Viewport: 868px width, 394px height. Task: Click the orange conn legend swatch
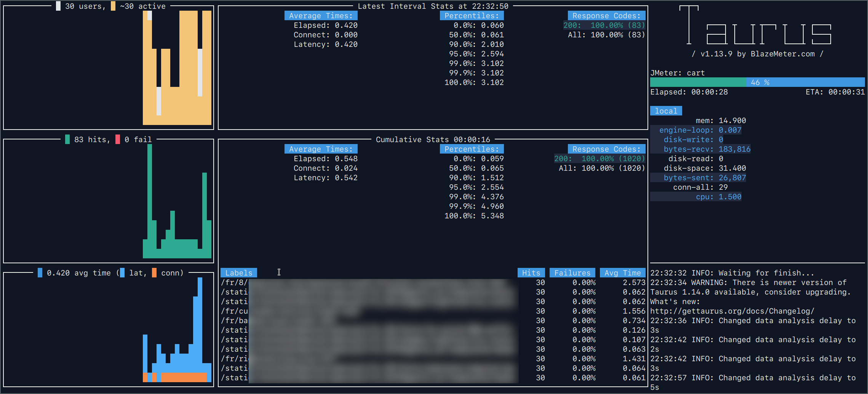[x=154, y=273]
